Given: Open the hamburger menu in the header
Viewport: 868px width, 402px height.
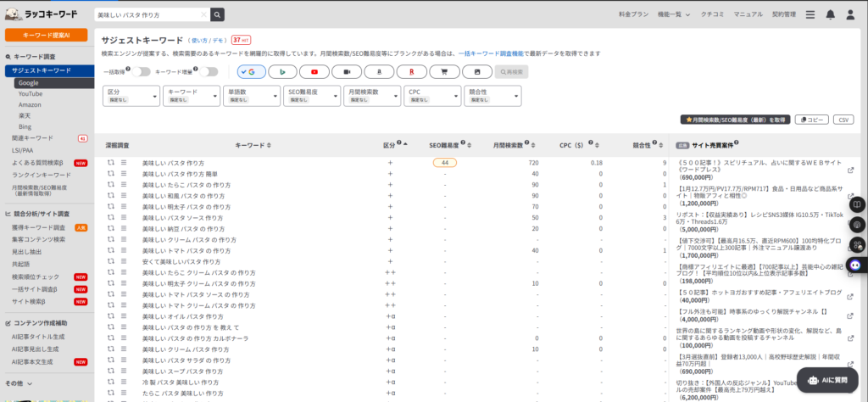Looking at the screenshot, I should (810, 14).
